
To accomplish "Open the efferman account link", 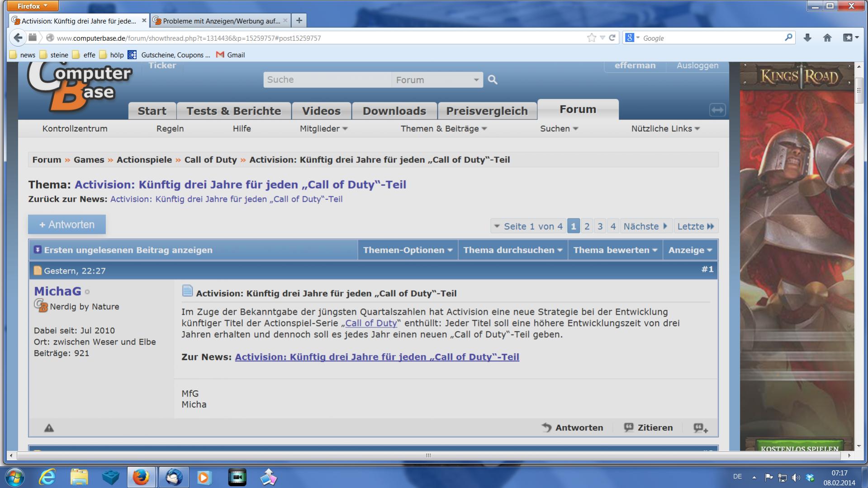I will coord(635,66).
